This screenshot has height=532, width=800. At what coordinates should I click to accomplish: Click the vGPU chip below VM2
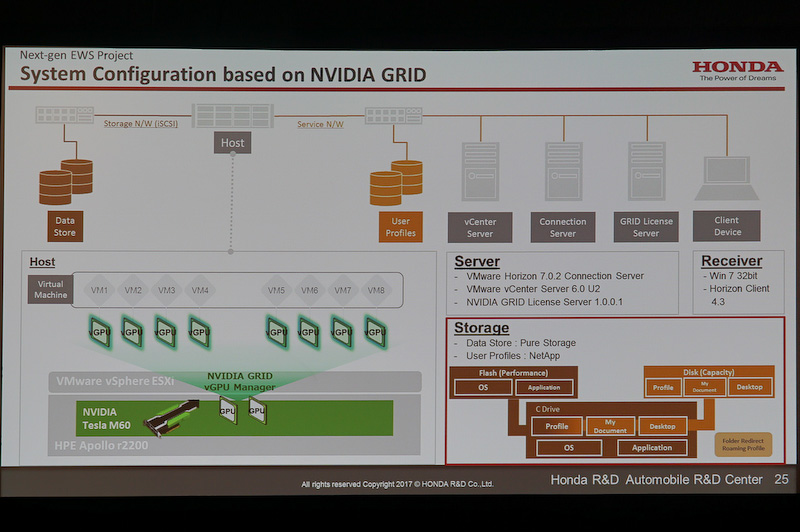[x=133, y=332]
